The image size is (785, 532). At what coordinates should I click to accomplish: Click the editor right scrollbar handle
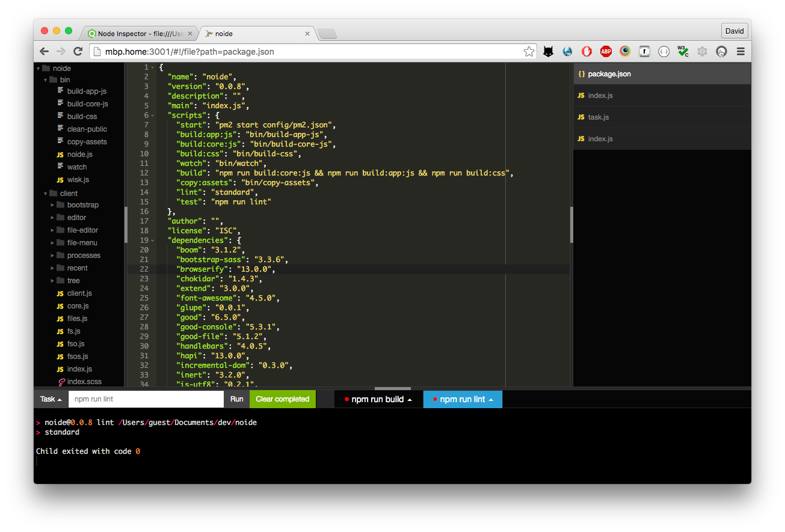pyautogui.click(x=571, y=225)
